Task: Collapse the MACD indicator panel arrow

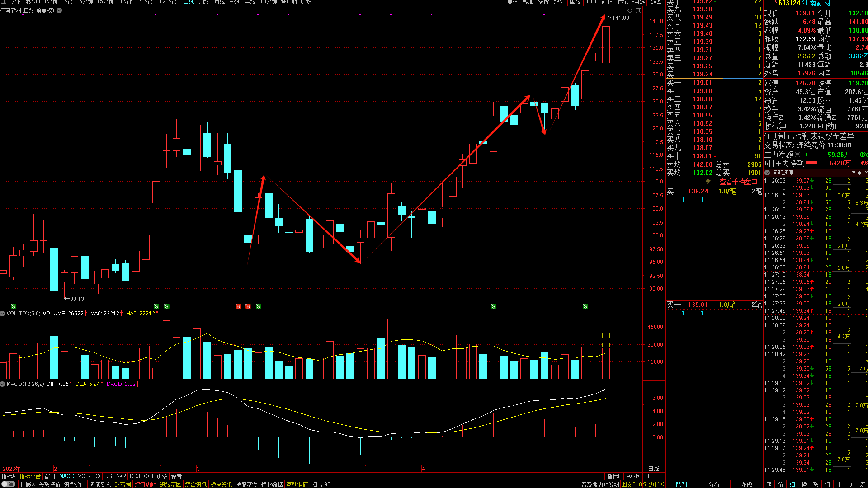Action: [x=3, y=384]
